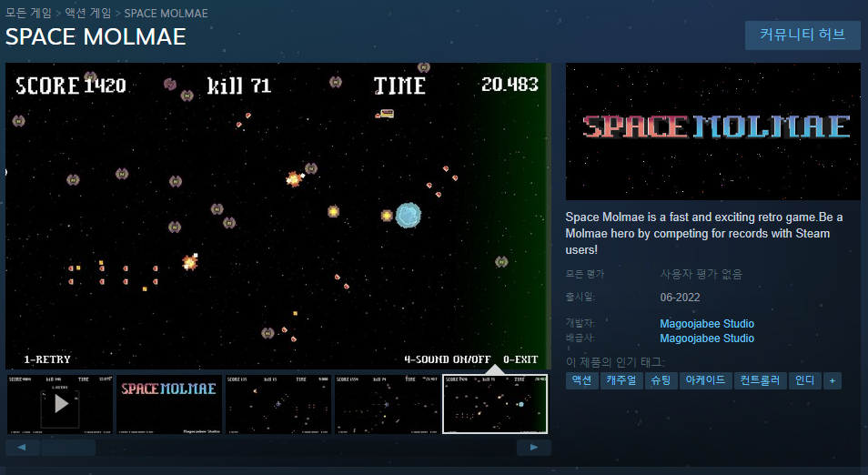Click the 이 제품의 인기 태그 label
This screenshot has height=475, width=868.
click(615, 362)
